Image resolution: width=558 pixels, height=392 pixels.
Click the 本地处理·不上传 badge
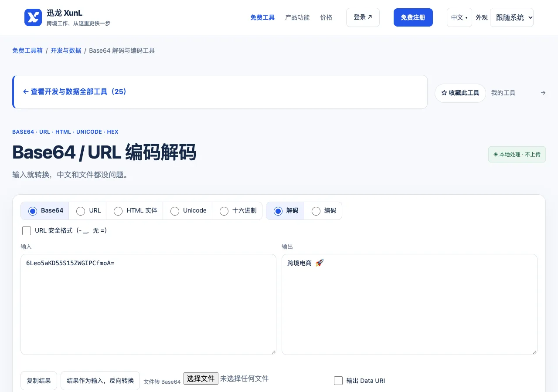point(517,154)
